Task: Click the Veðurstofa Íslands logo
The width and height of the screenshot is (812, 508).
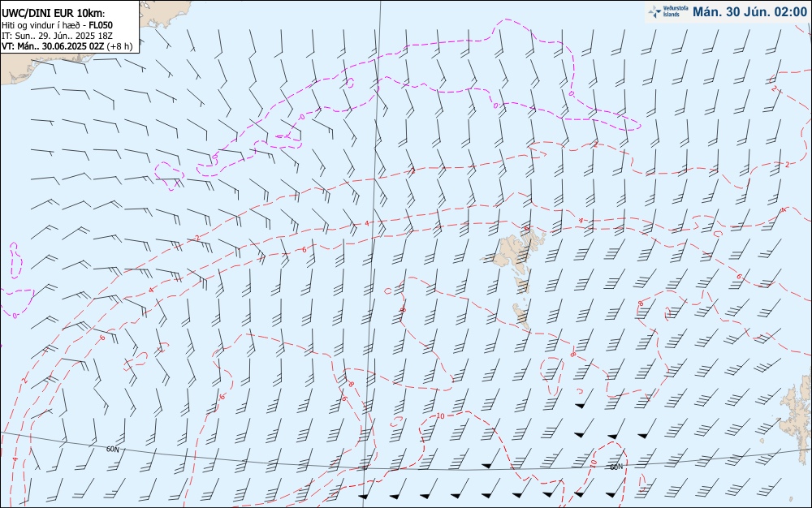Action: tap(668, 11)
